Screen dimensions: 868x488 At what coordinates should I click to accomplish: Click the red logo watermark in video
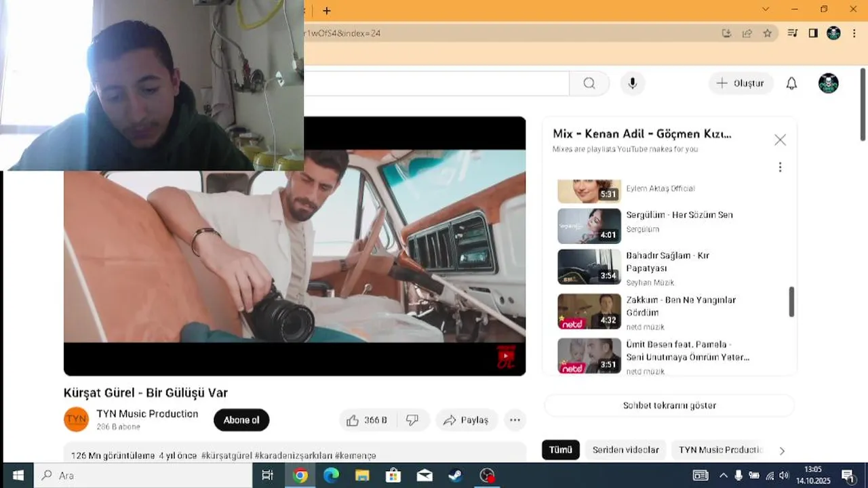point(506,357)
